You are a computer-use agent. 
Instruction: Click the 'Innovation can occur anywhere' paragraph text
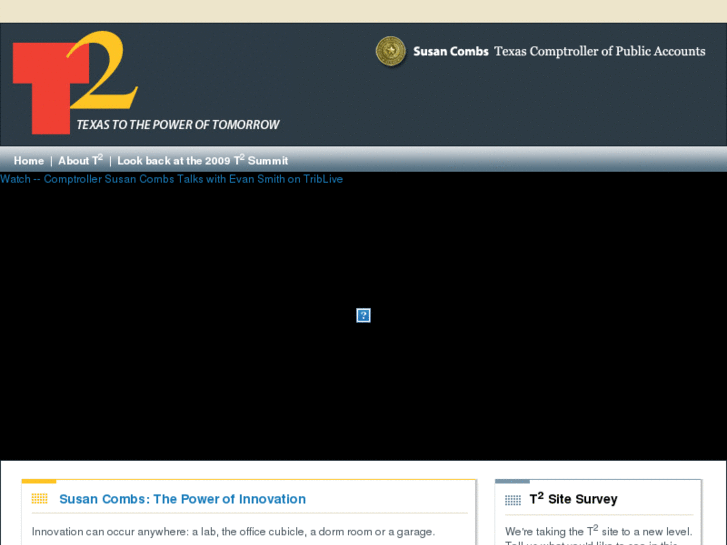click(233, 532)
